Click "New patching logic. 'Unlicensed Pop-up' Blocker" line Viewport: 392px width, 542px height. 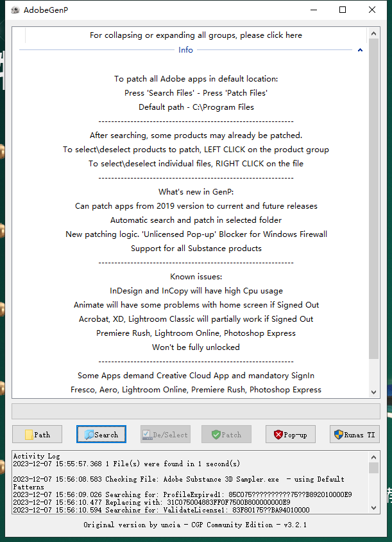(196, 234)
